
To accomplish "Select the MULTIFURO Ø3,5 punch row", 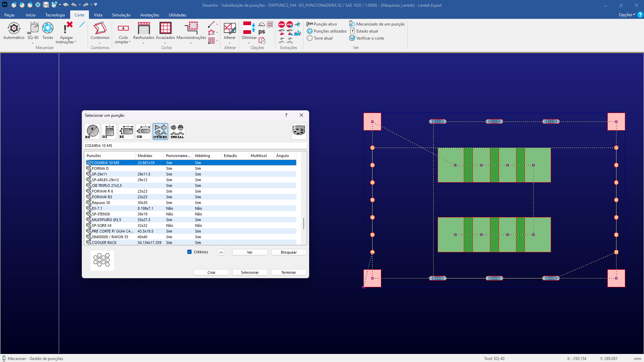I will pos(190,220).
